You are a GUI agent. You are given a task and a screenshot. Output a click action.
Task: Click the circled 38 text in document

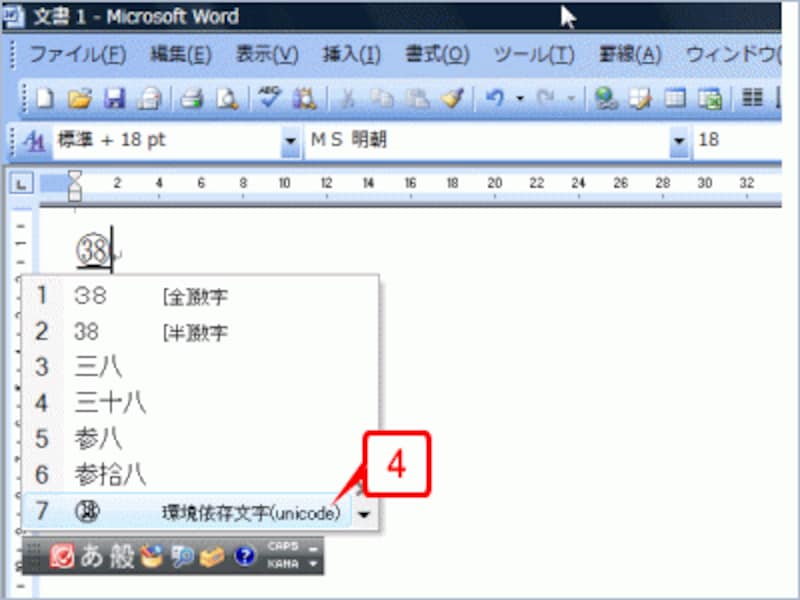click(x=92, y=250)
